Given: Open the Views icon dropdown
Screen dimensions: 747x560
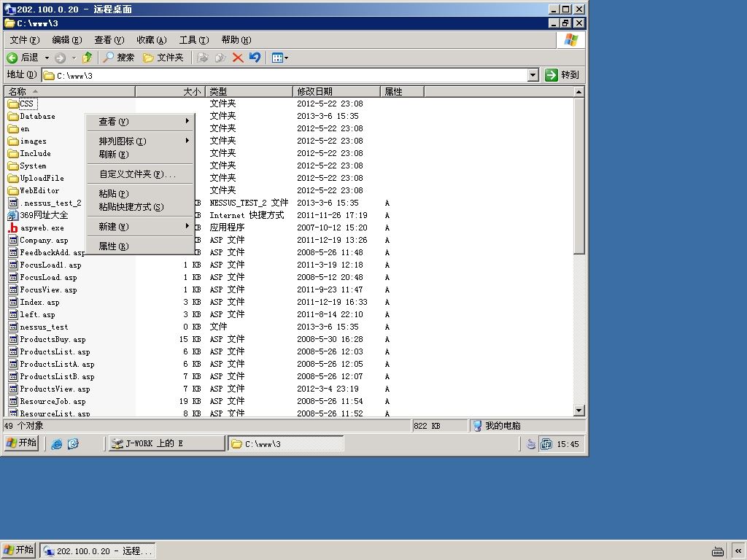Looking at the screenshot, I should [x=279, y=58].
